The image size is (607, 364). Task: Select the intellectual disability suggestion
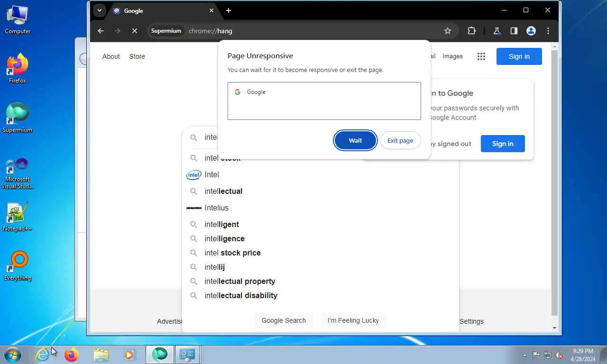321,295
